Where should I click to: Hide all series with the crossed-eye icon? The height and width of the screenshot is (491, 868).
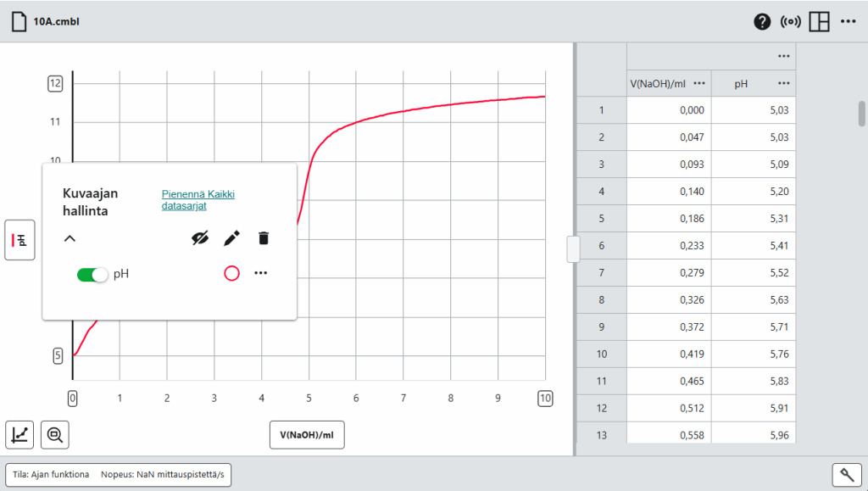tap(200, 238)
